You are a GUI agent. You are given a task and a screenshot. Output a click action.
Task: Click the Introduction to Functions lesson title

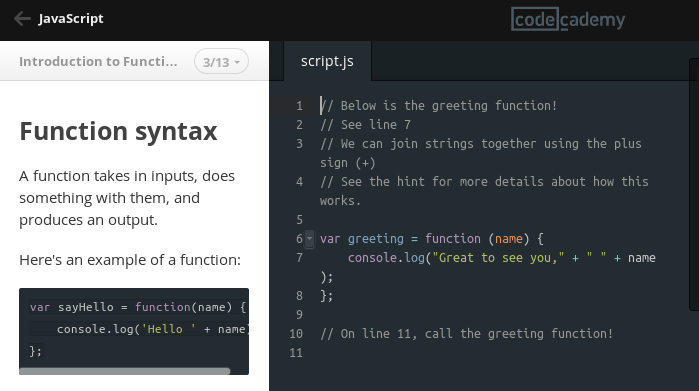tap(98, 62)
